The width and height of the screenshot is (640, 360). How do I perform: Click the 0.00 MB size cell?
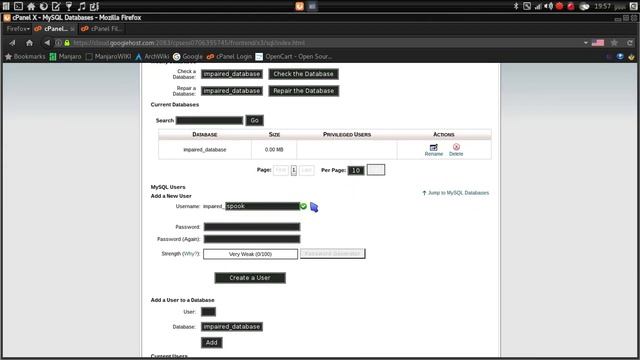274,150
